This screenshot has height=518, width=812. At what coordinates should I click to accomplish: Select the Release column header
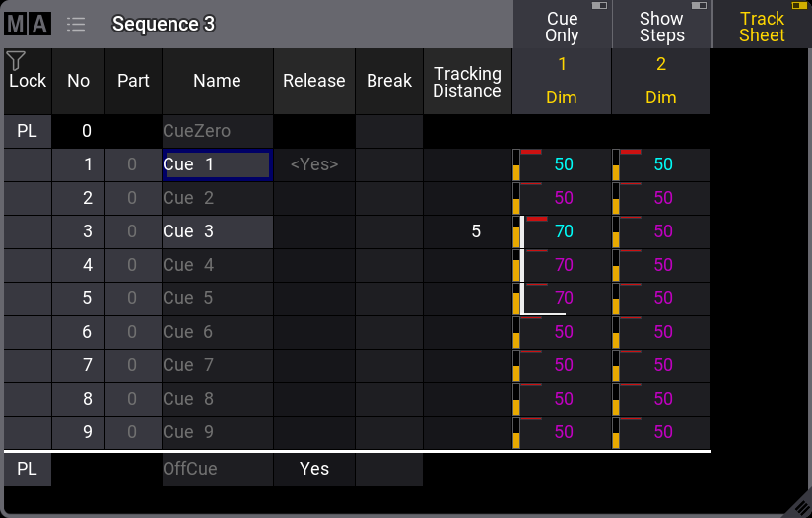(313, 81)
